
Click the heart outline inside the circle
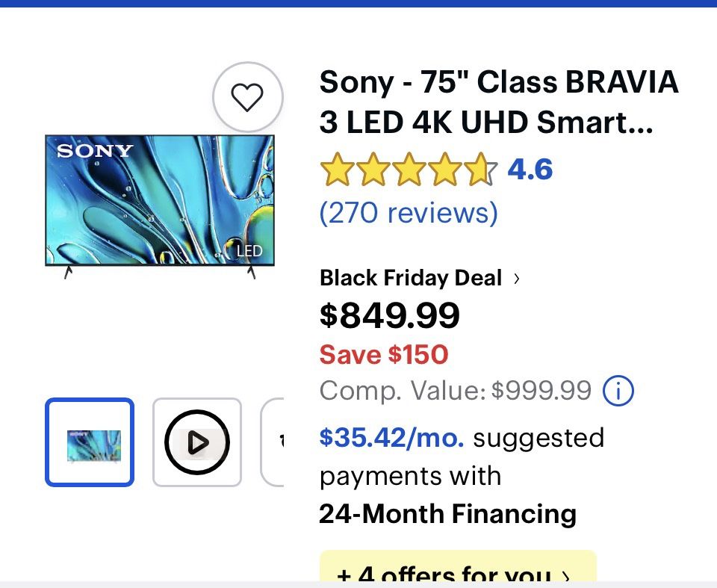248,97
